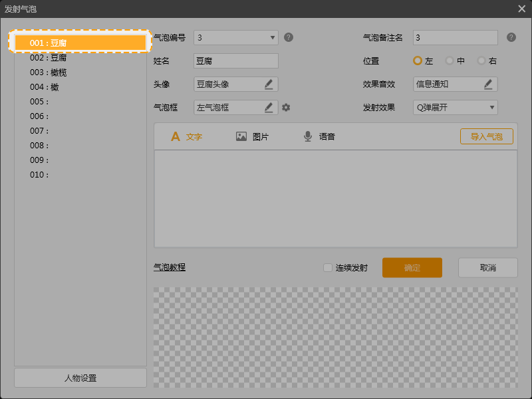Click the help icon next to 气泡备注名
The width and height of the screenshot is (532, 399).
[511, 37]
